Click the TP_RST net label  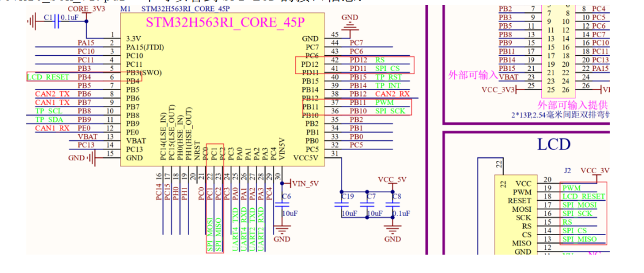(x=388, y=77)
